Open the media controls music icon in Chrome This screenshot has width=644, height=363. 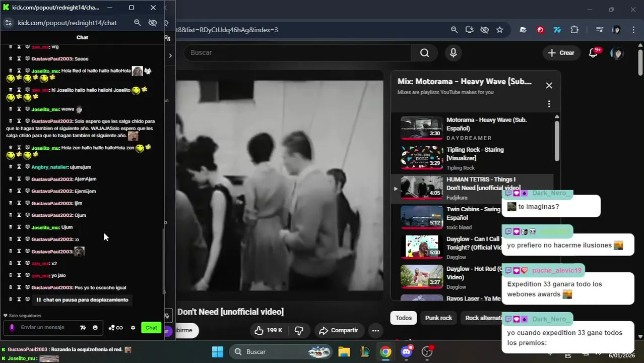coord(599,30)
